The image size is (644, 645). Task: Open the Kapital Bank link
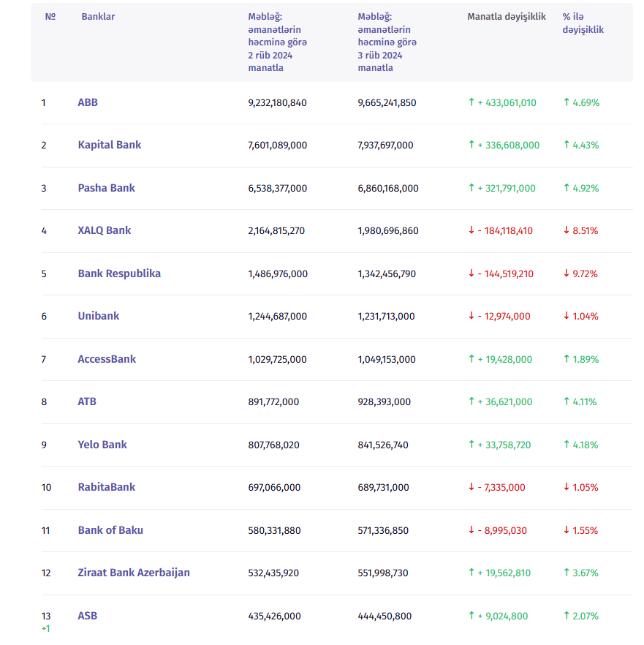pos(110,145)
